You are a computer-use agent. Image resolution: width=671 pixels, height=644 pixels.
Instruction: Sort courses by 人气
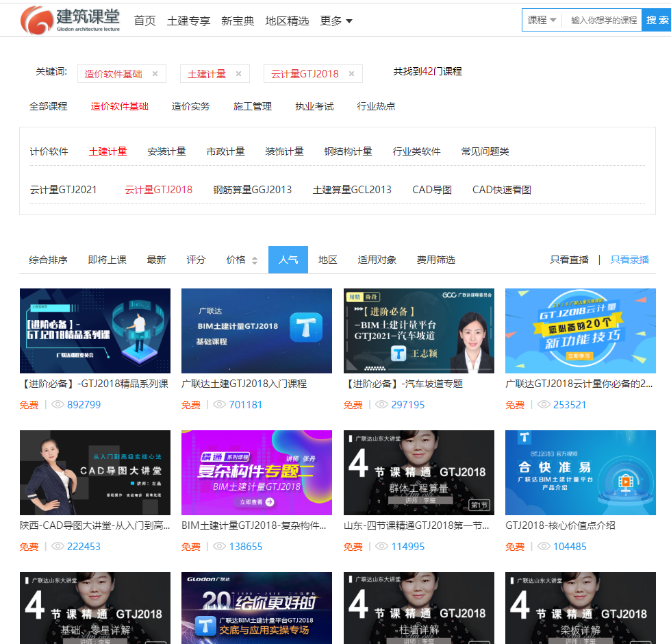(x=288, y=260)
